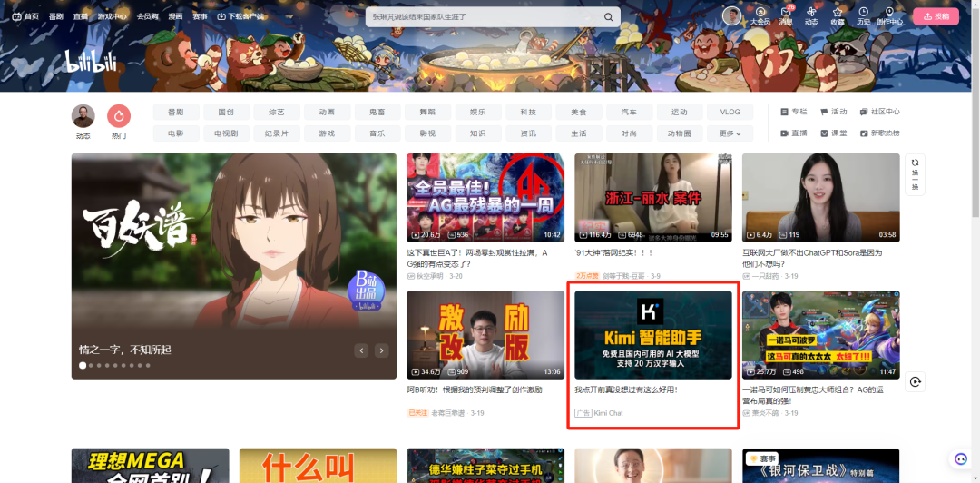
Task: Click the search magnifier icon
Action: click(x=608, y=17)
